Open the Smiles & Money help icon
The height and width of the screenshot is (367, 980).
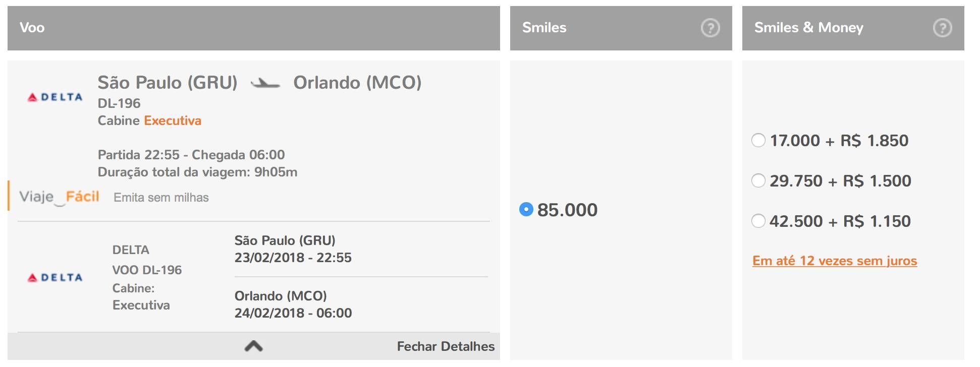(x=943, y=28)
